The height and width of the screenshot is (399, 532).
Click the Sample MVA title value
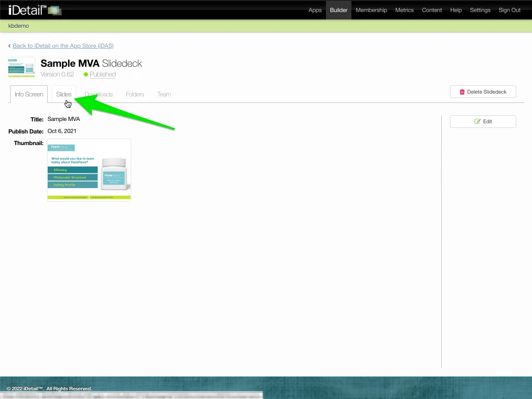pyautogui.click(x=64, y=119)
